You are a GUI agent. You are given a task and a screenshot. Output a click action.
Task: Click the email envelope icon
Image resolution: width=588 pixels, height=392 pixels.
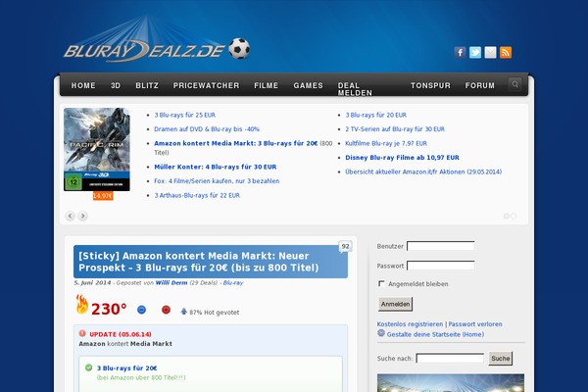[x=490, y=53]
